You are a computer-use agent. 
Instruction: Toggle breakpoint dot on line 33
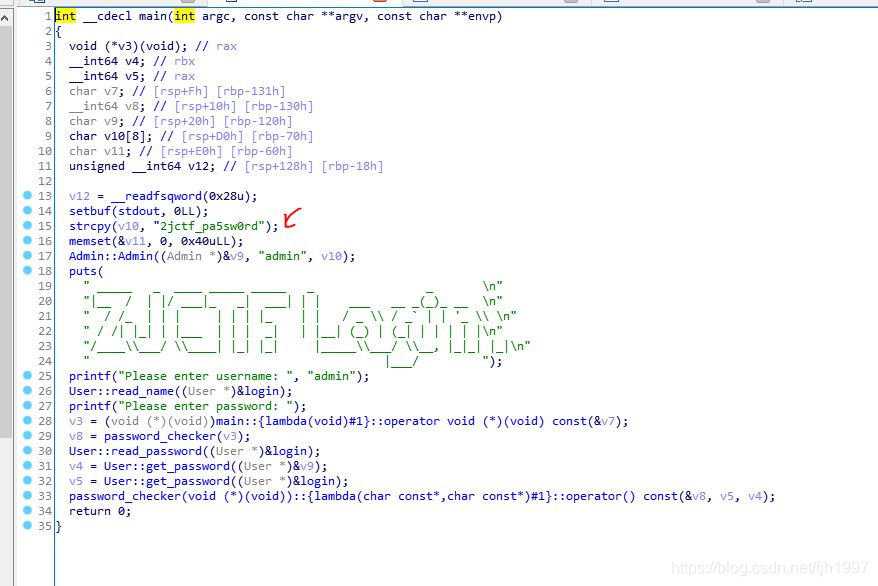[x=27, y=495]
